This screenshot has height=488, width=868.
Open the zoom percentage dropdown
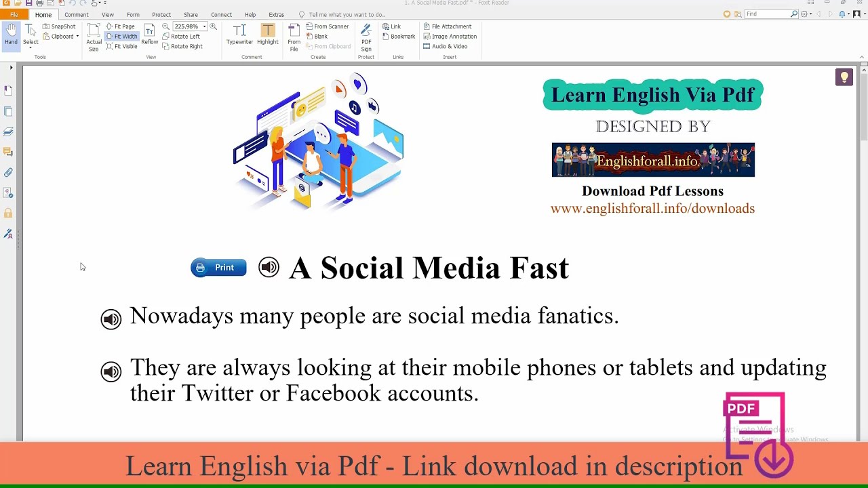coord(204,26)
